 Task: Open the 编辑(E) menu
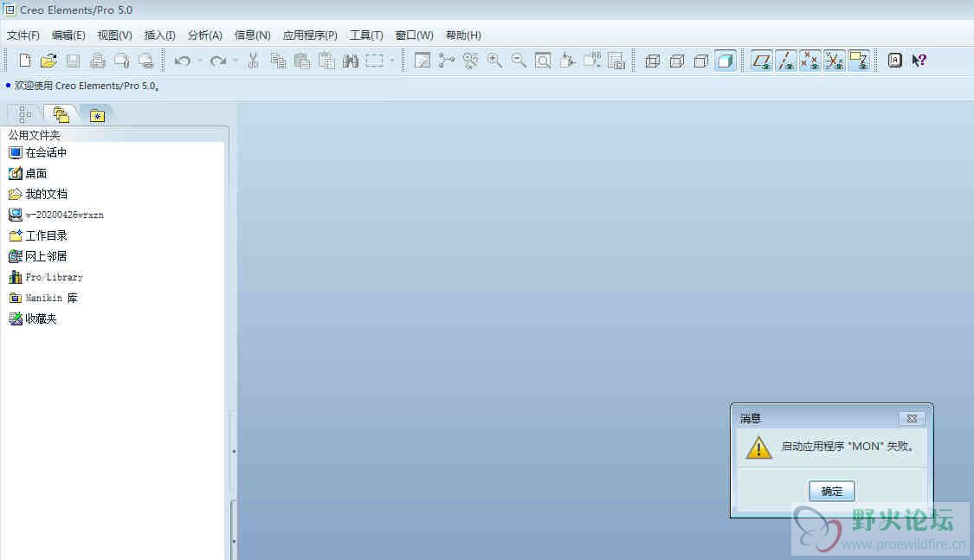(x=68, y=35)
